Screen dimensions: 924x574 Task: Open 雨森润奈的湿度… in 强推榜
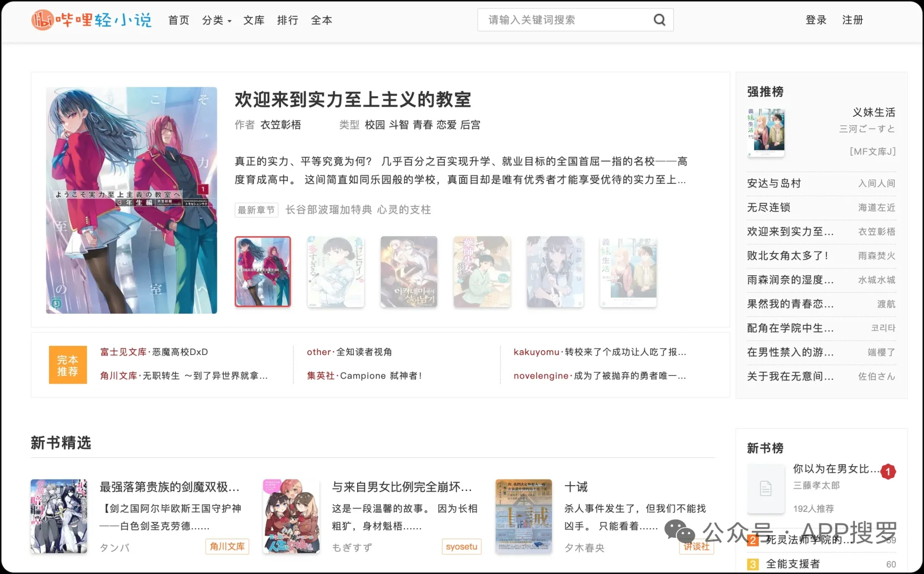(x=790, y=280)
